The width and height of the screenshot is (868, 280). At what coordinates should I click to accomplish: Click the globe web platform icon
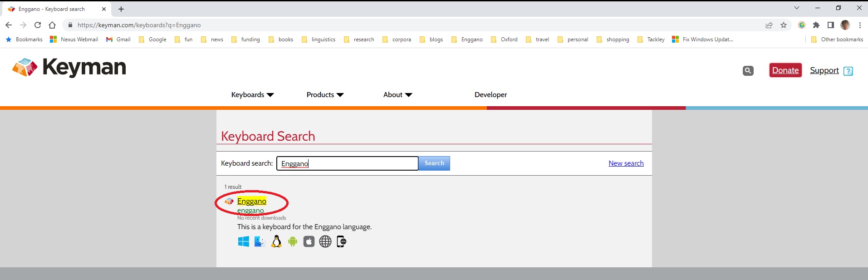325,241
